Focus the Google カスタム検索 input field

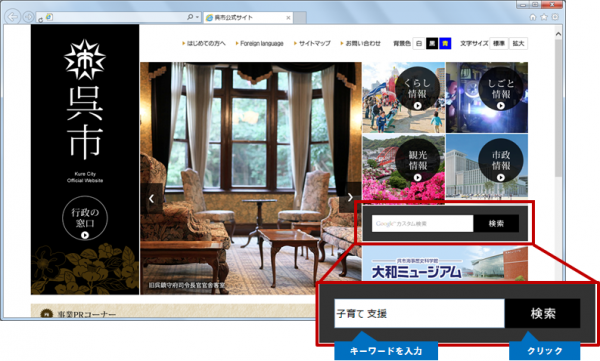[422, 224]
